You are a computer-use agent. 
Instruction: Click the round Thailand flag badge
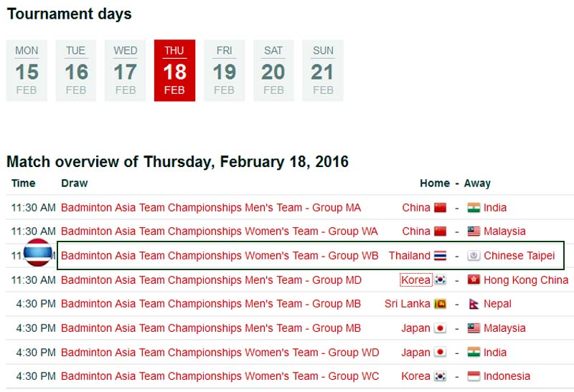(38, 252)
